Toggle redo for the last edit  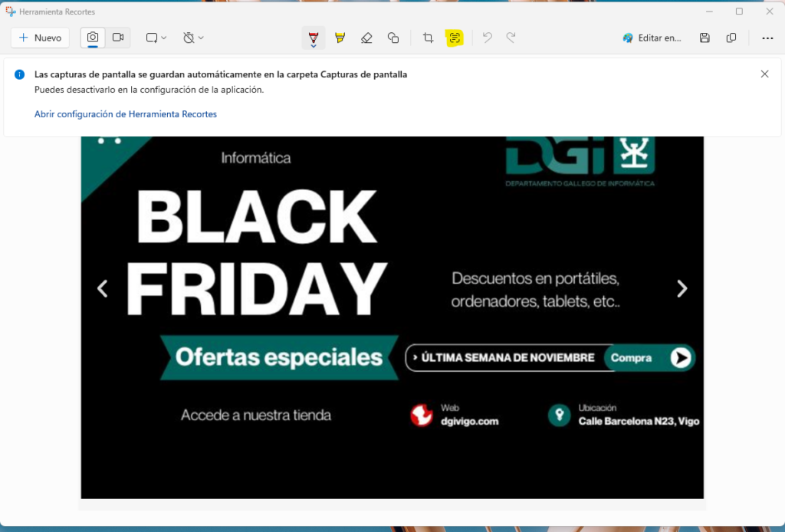[508, 37]
